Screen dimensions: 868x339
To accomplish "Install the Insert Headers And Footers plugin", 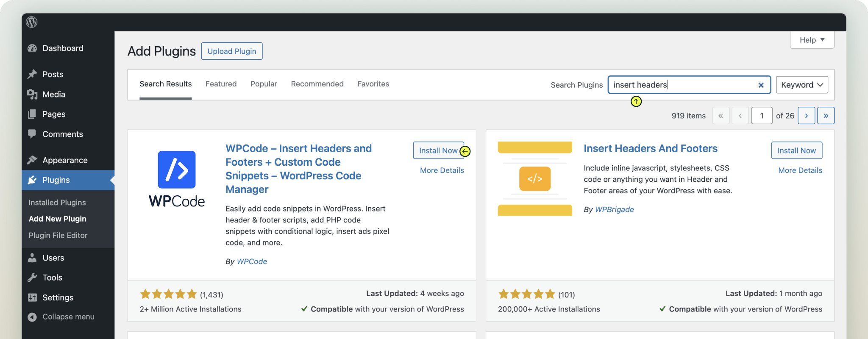I will point(797,150).
